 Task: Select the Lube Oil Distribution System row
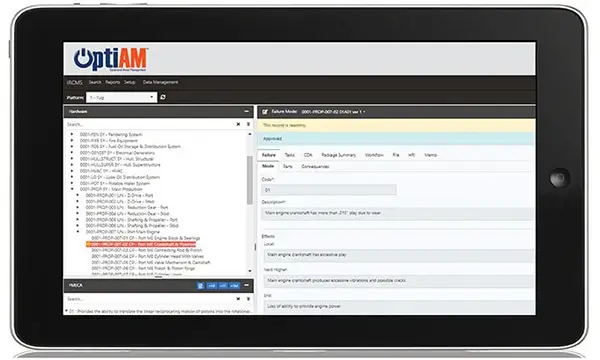[120, 177]
